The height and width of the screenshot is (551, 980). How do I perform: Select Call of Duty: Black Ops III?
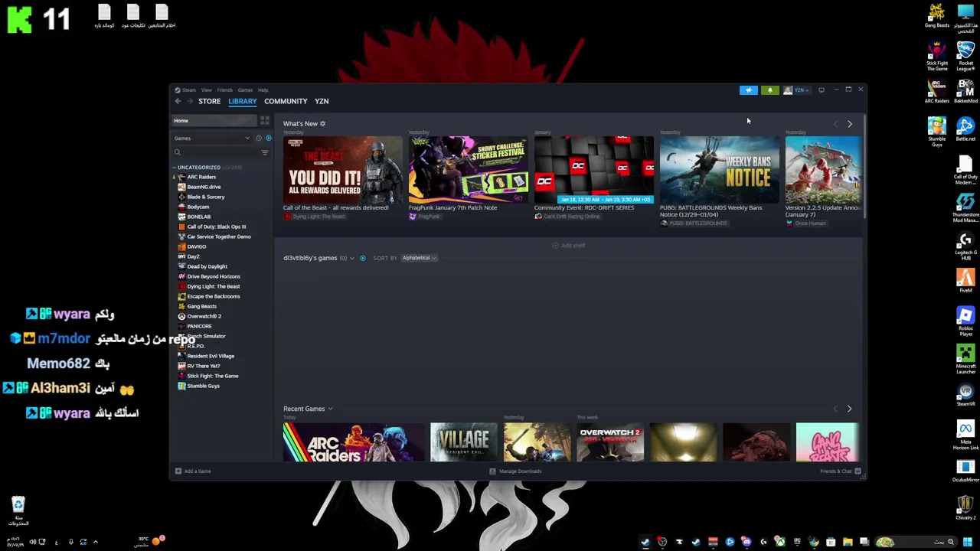[217, 227]
